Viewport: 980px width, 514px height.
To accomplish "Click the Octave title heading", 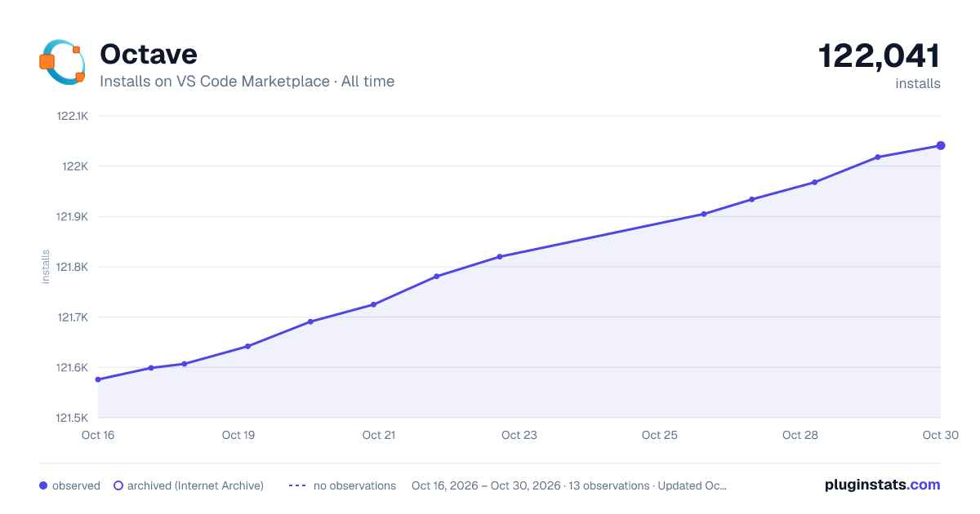I will tap(149, 54).
